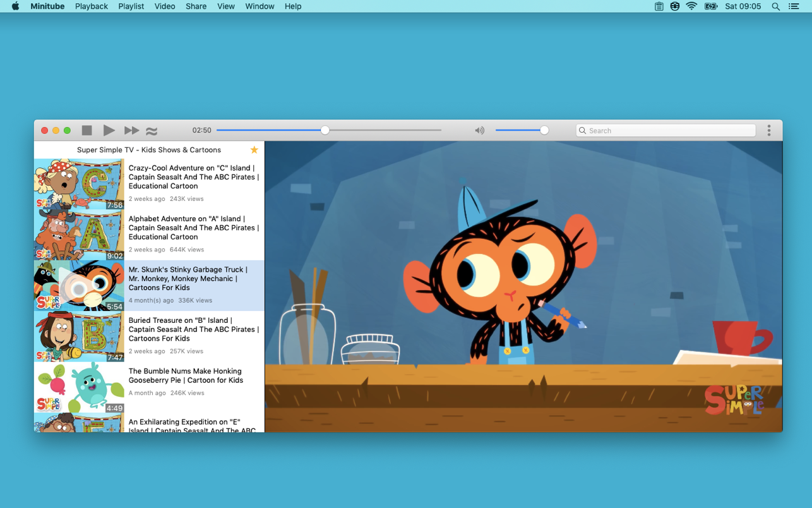Click the 02:50 elapsed time label
The width and height of the screenshot is (812, 508).
[x=202, y=130]
